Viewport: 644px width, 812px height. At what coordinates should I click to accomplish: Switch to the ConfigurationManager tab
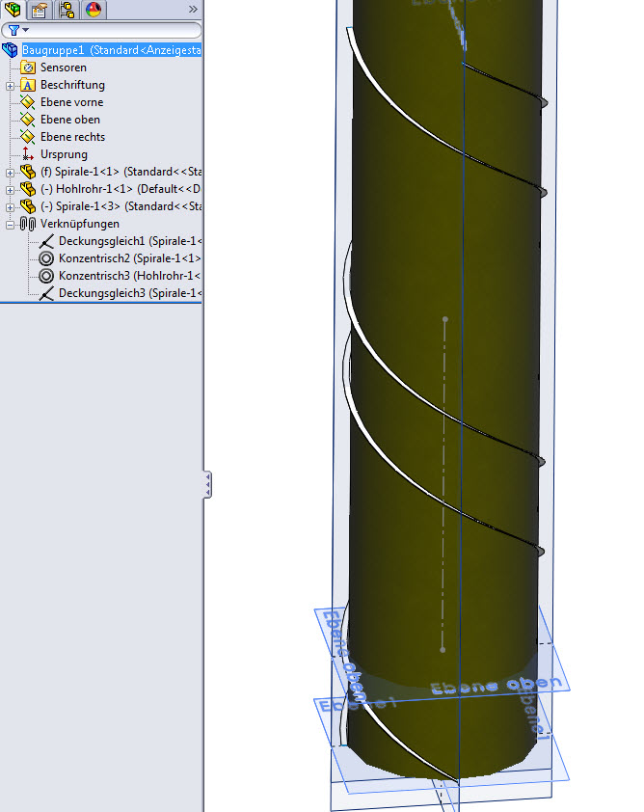click(67, 10)
